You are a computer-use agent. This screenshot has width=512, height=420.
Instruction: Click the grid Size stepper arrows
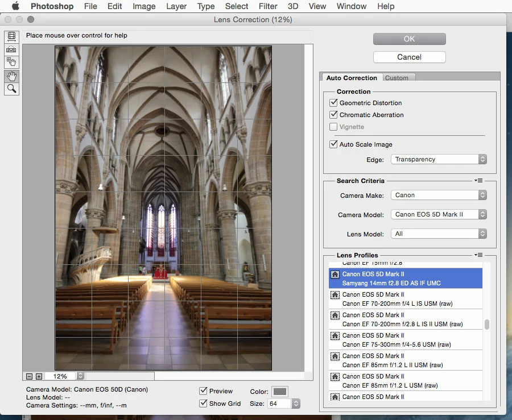296,404
